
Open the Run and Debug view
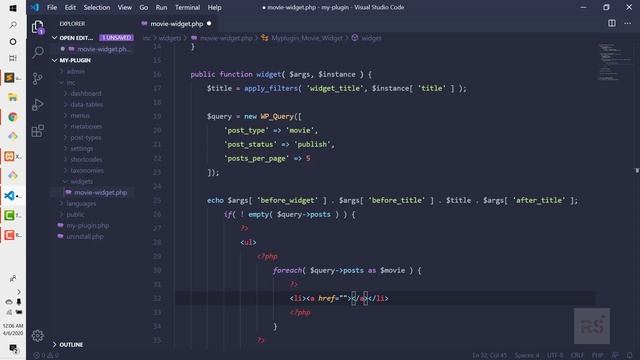click(x=38, y=104)
